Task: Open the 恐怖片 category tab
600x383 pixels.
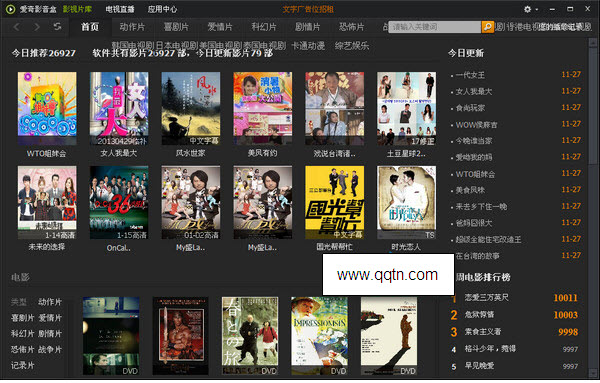Action: tap(351, 27)
